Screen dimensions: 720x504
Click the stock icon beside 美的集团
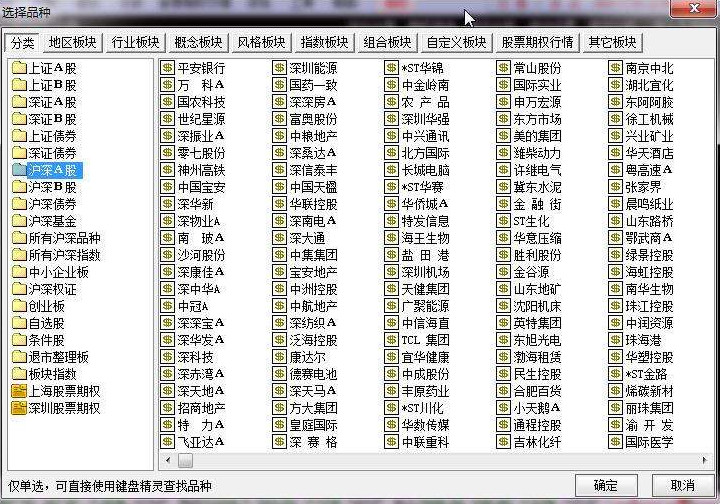coord(503,136)
